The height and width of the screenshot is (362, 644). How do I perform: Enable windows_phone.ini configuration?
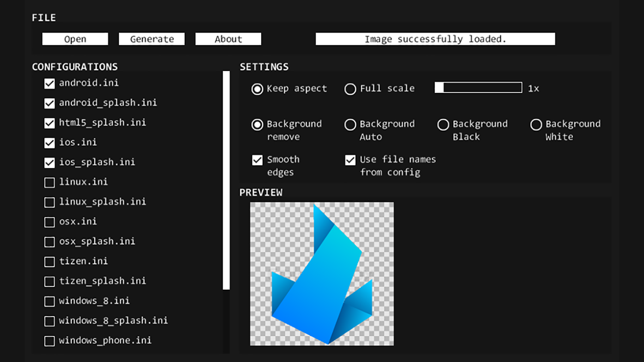[x=49, y=341]
